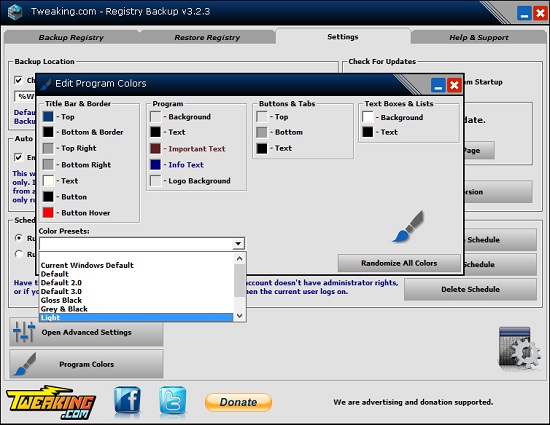This screenshot has height=425, width=550.
Task: Choose the highlighted Light preset
Action: (136, 318)
